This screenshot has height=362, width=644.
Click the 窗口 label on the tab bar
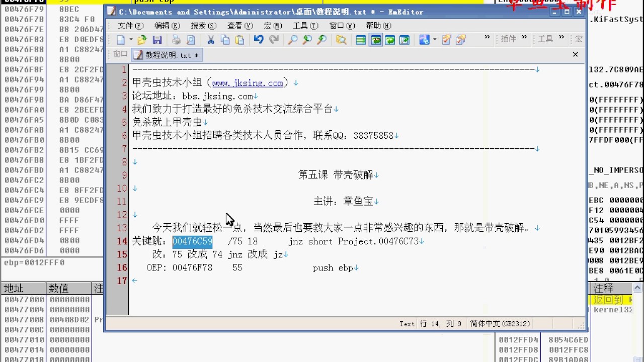120,54
